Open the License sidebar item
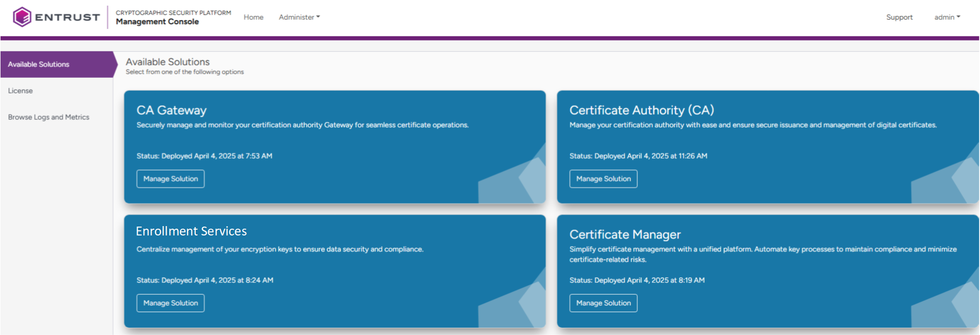This screenshot has width=980, height=335. tap(20, 91)
